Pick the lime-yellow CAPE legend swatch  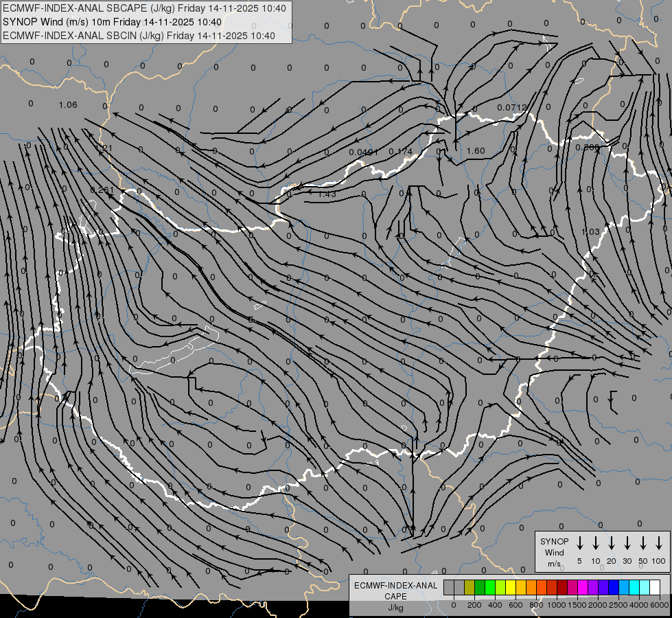point(500,587)
